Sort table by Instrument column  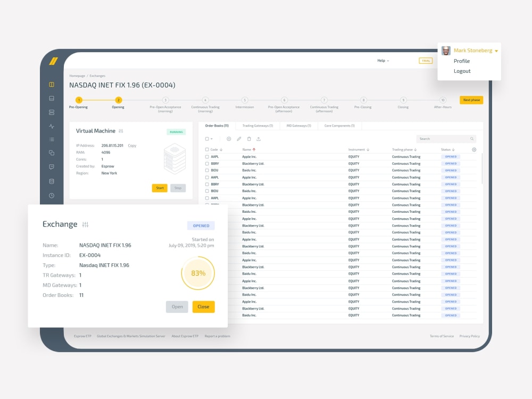point(359,149)
